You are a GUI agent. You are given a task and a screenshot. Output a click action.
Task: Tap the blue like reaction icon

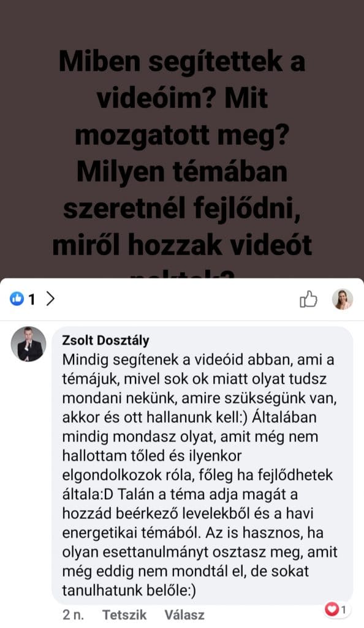pos(17,299)
